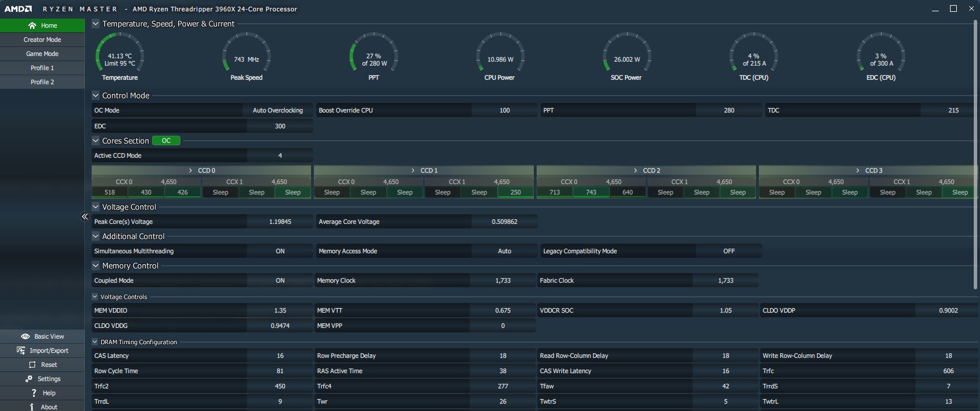Click MEM VDDIO value 1.35
The width and height of the screenshot is (980, 411).
(x=280, y=310)
